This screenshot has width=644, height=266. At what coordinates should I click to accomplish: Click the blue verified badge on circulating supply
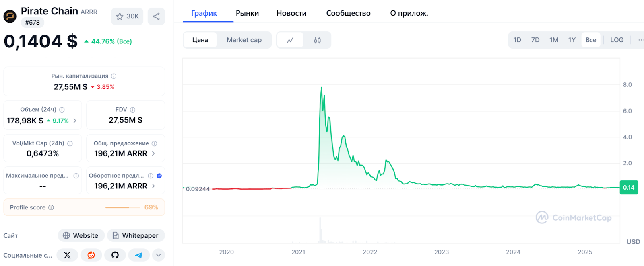tap(159, 176)
